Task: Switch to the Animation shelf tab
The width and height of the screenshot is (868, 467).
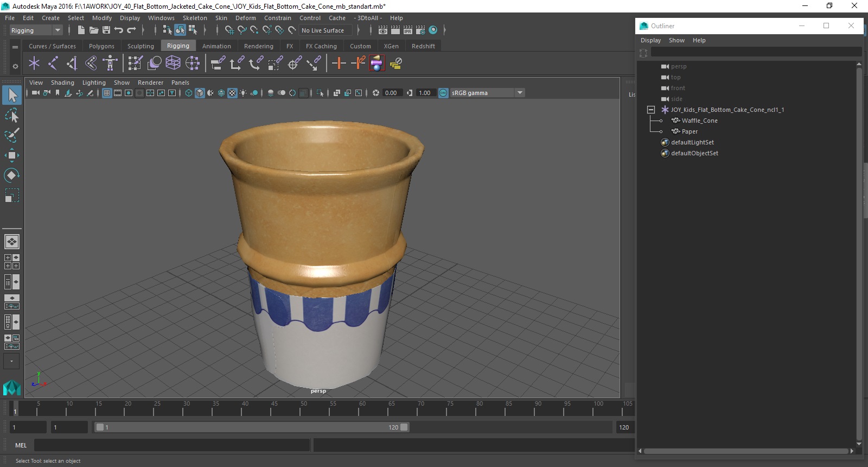Action: coord(216,46)
